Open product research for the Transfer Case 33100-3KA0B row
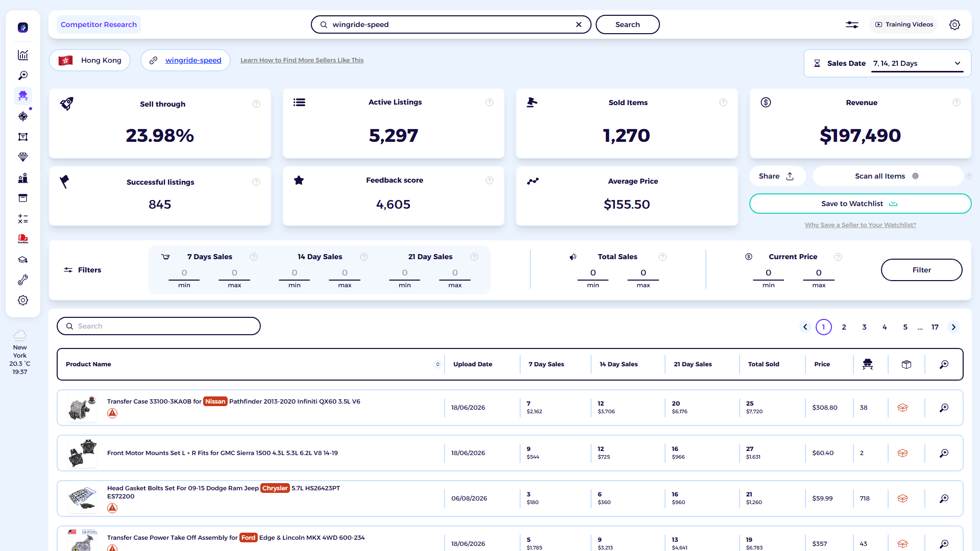980x551 pixels. click(x=944, y=408)
